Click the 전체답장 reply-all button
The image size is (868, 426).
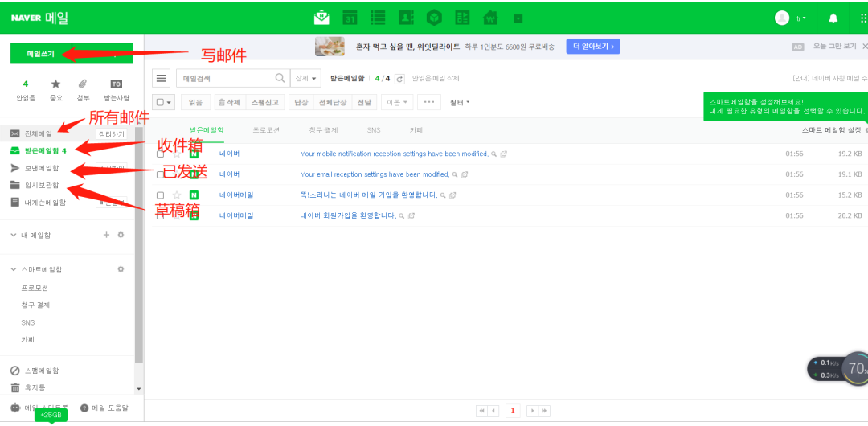[x=333, y=102]
